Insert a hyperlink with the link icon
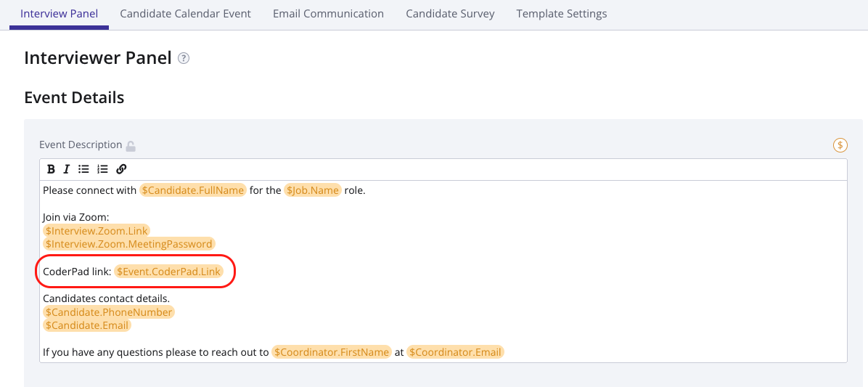Screen dimensions: 868x387 (122, 169)
